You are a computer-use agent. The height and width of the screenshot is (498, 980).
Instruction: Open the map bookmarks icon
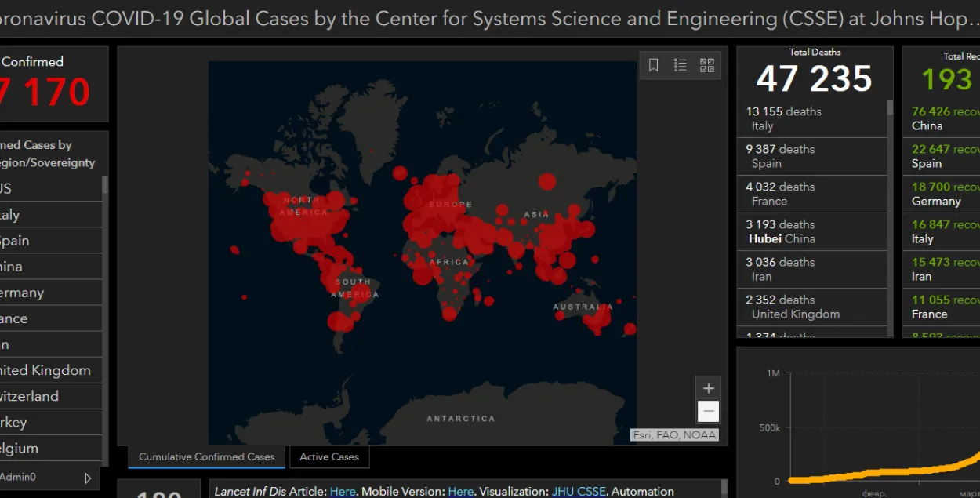pos(653,66)
